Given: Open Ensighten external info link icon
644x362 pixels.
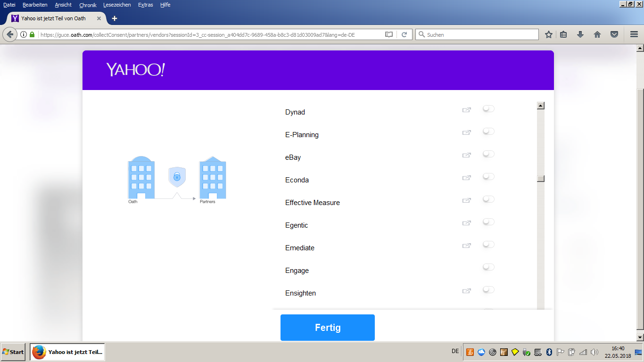Looking at the screenshot, I should click(467, 291).
